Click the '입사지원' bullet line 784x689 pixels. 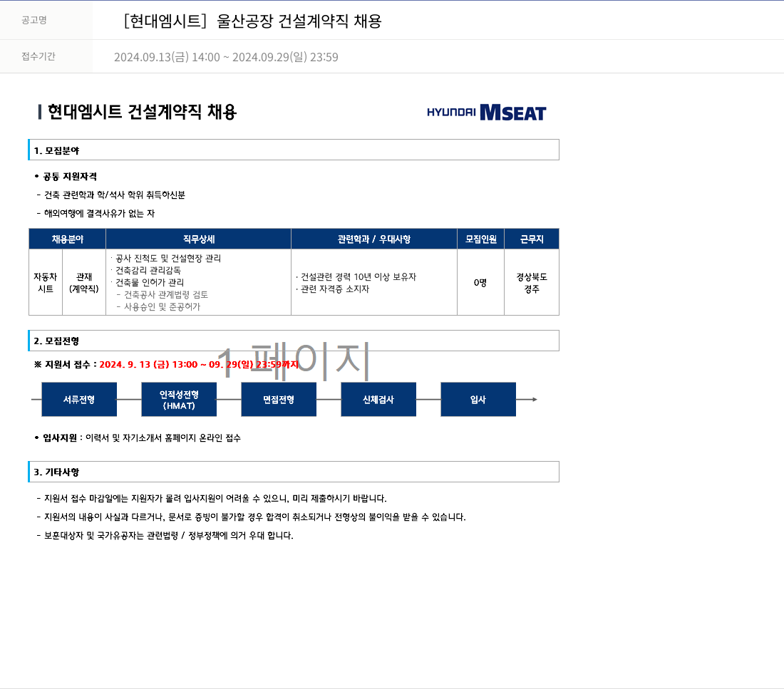point(138,438)
